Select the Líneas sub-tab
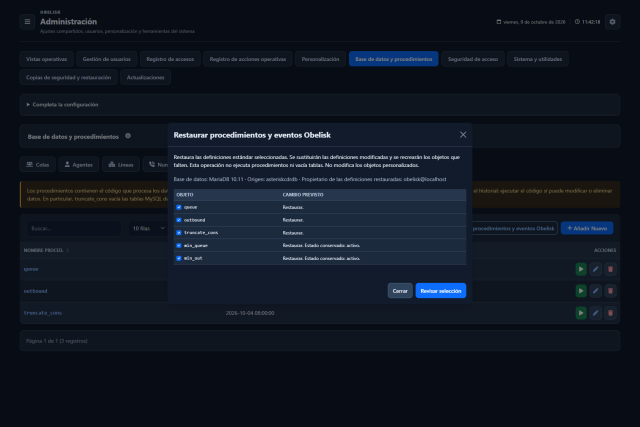640x427 pixels. tap(121, 165)
